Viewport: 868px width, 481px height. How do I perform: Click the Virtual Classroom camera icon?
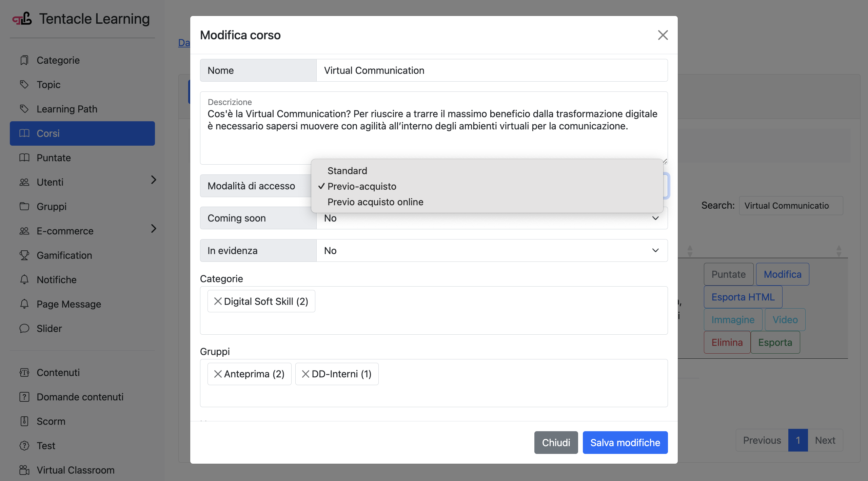[24, 470]
